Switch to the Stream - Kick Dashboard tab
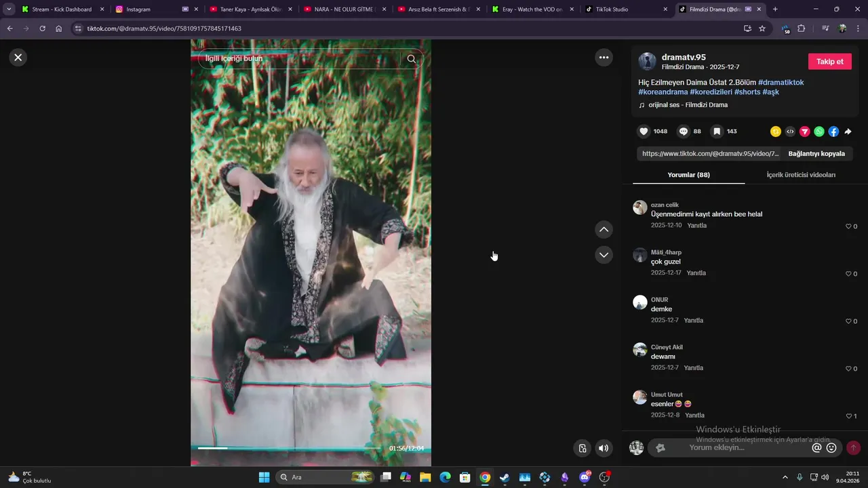Screen dimensions: 868x488 point(62,9)
